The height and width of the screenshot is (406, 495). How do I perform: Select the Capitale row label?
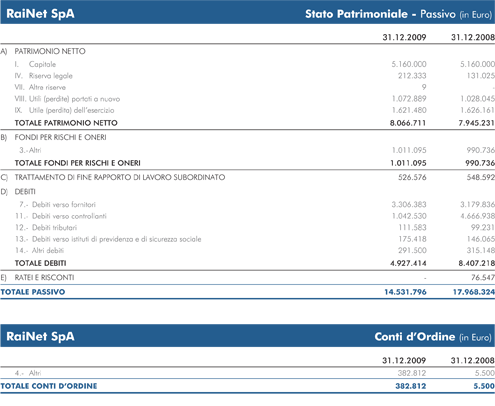pyautogui.click(x=42, y=64)
